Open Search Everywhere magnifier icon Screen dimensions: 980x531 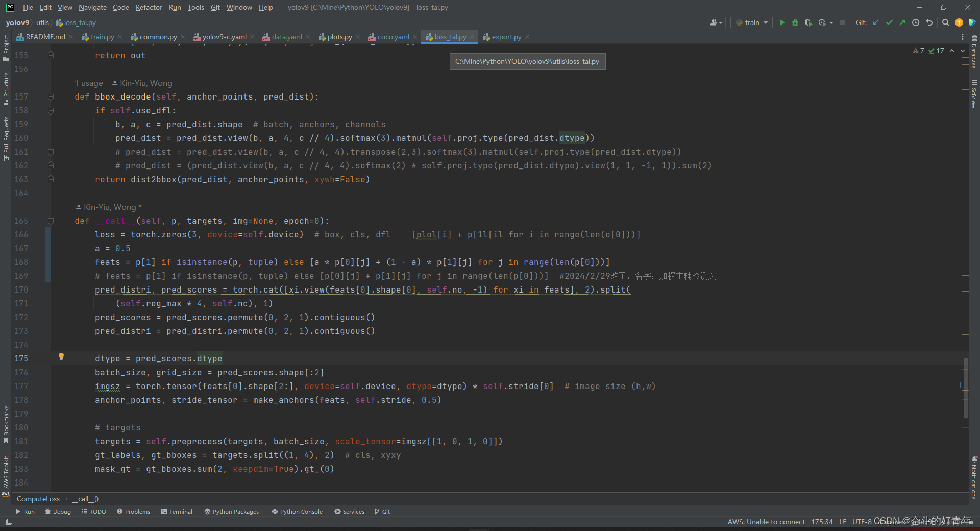click(x=945, y=22)
